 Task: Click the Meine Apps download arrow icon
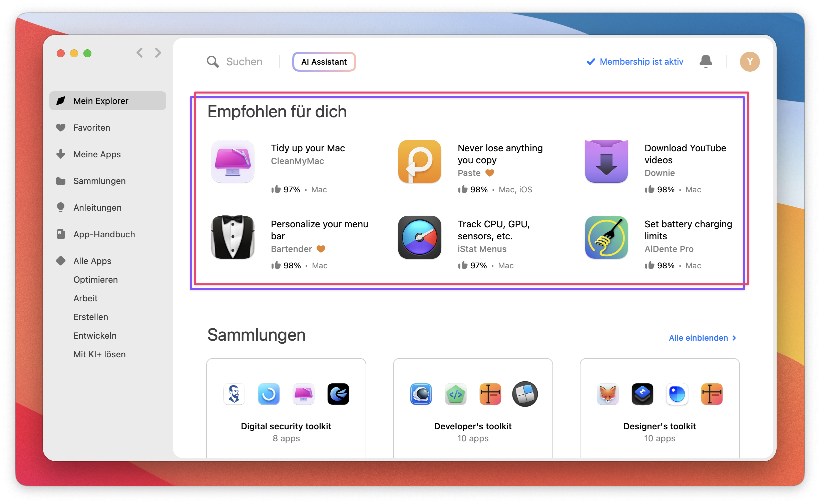pos(61,154)
